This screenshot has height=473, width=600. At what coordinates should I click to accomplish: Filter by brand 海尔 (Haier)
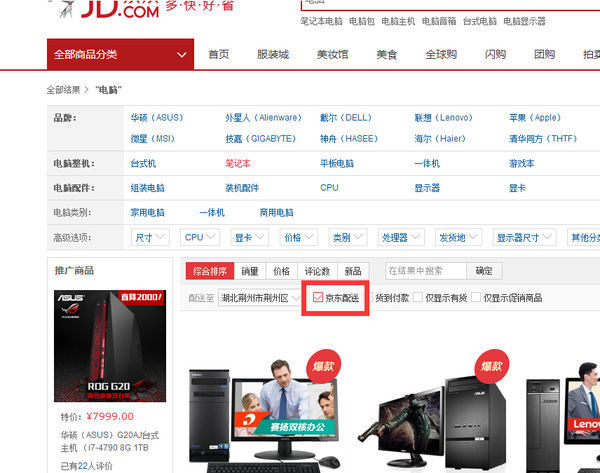coord(440,139)
